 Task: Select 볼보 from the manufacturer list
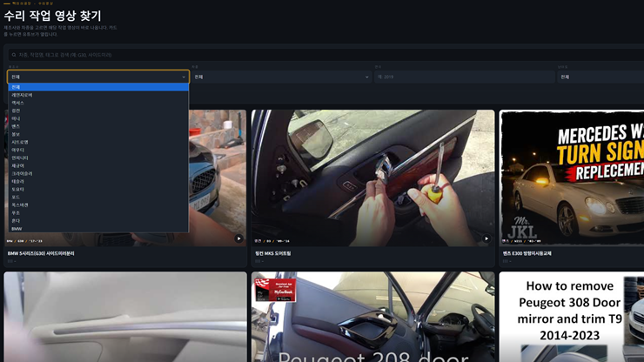pyautogui.click(x=98, y=134)
